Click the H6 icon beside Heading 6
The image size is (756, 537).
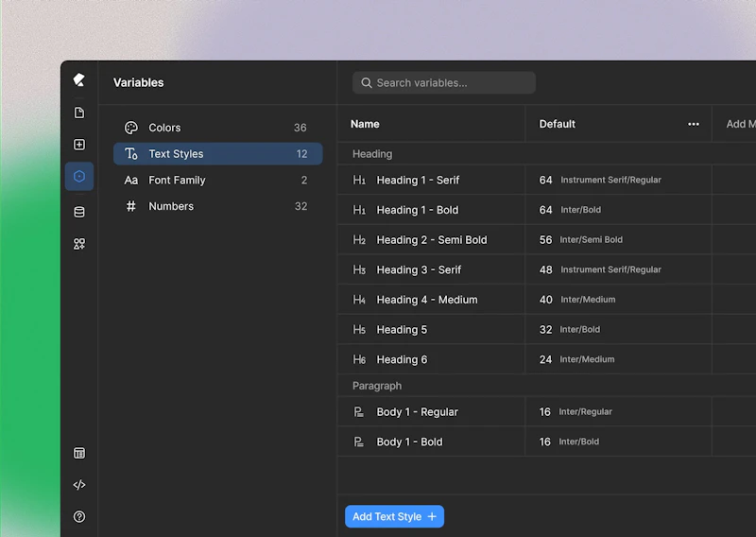[x=359, y=359]
